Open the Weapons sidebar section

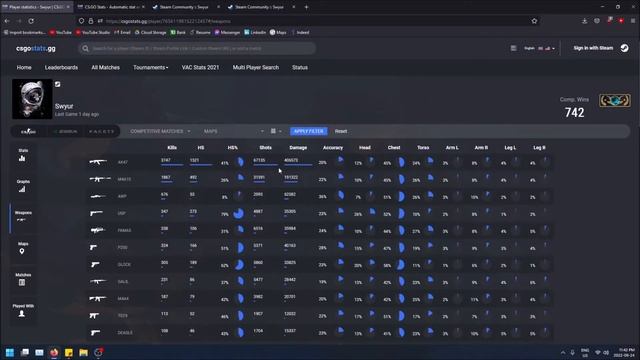click(x=22, y=216)
